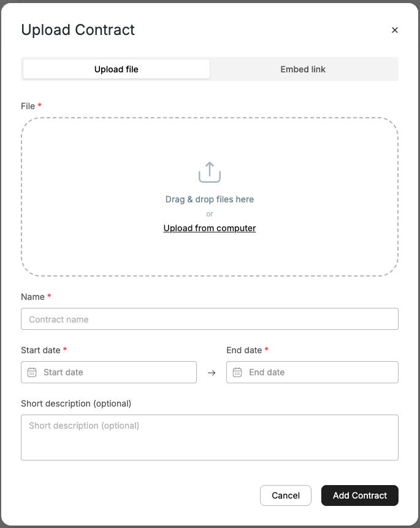Open the Start date calendar icon
This screenshot has width=420, height=528.
coord(31,372)
